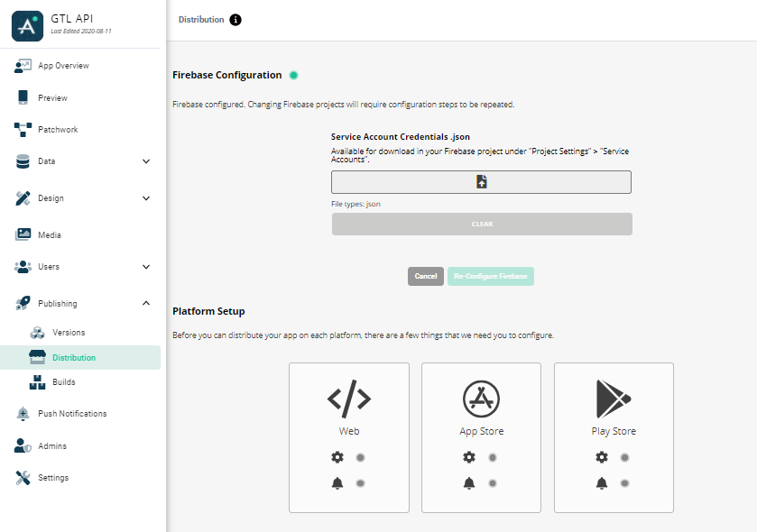The height and width of the screenshot is (532, 757).
Task: Click the Web label on its card
Action: (349, 431)
